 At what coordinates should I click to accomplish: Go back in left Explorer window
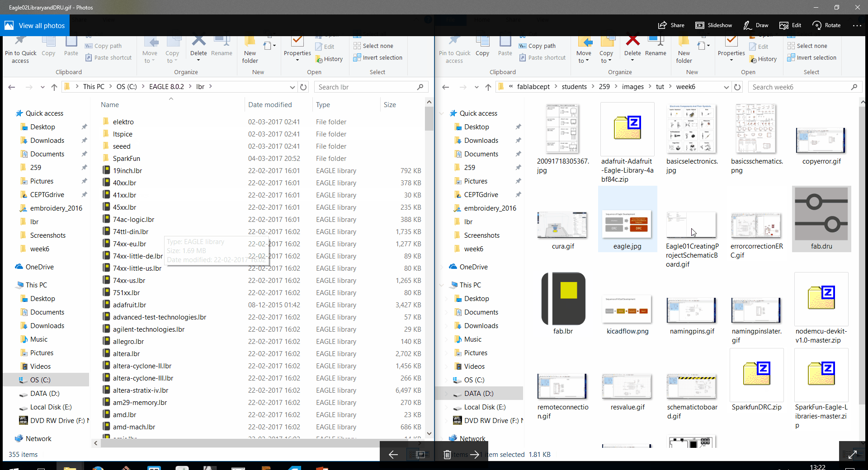point(12,87)
